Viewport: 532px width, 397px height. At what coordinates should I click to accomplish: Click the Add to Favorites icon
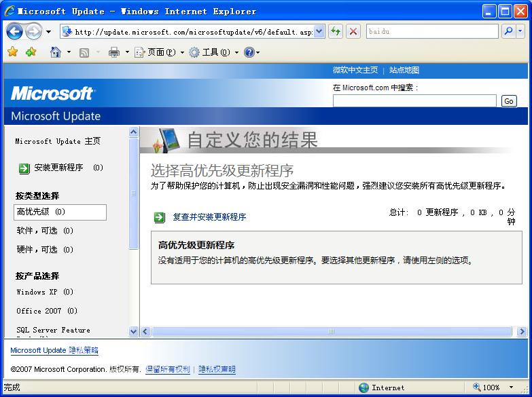pos(31,52)
